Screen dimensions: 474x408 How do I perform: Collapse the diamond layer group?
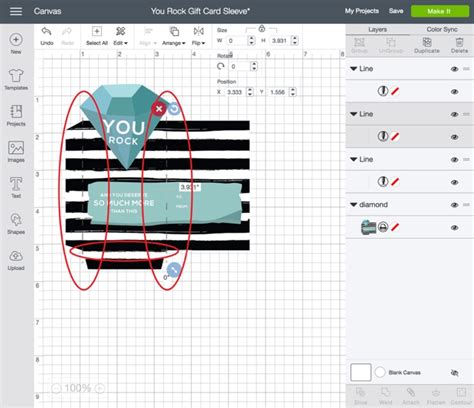pyautogui.click(x=354, y=205)
